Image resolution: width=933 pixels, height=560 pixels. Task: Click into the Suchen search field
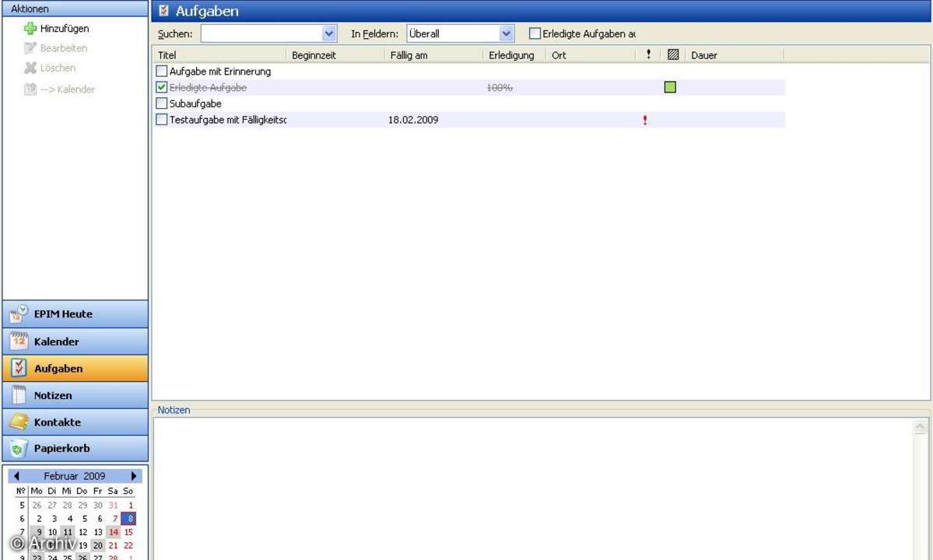pos(261,34)
